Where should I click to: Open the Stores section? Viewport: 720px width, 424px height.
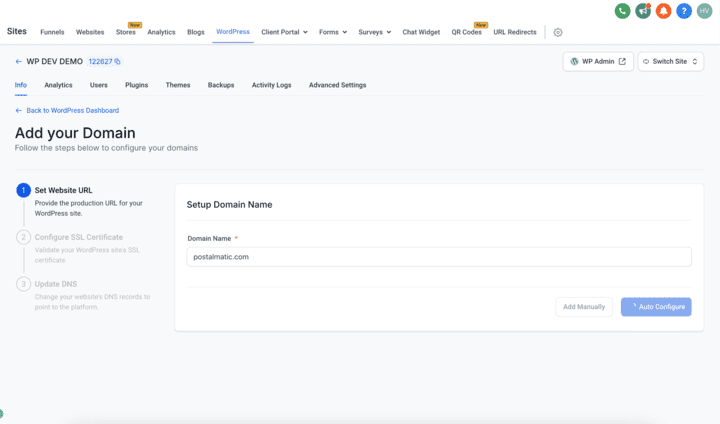coord(125,32)
